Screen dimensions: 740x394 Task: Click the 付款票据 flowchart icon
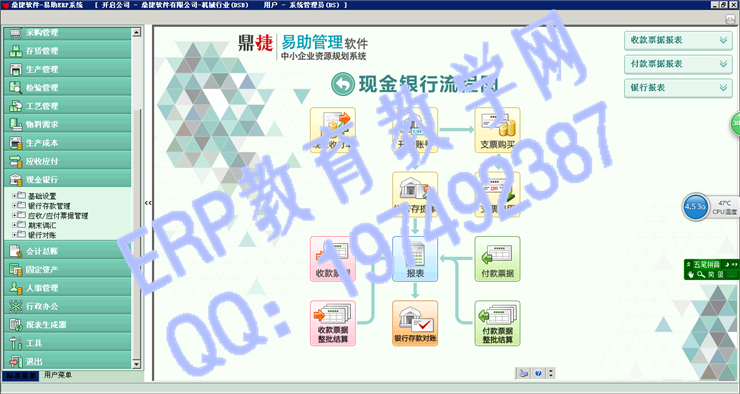[497, 259]
